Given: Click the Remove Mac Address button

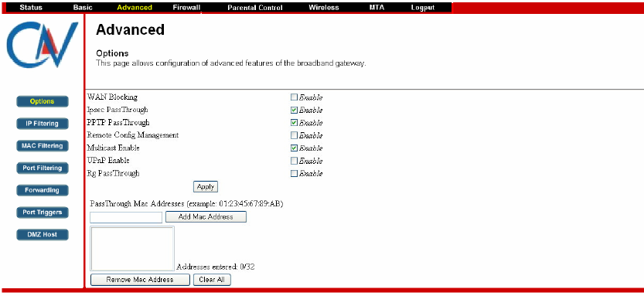Looking at the screenshot, I should click(x=140, y=280).
